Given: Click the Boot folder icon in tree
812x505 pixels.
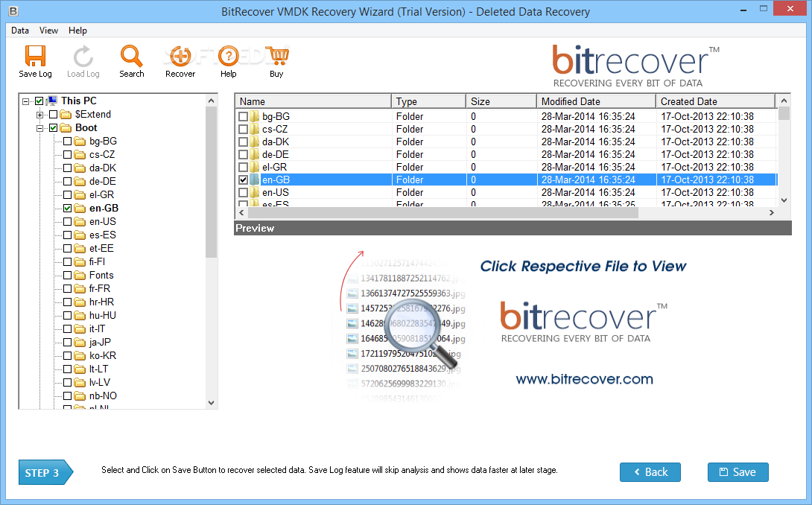Looking at the screenshot, I should 66,128.
